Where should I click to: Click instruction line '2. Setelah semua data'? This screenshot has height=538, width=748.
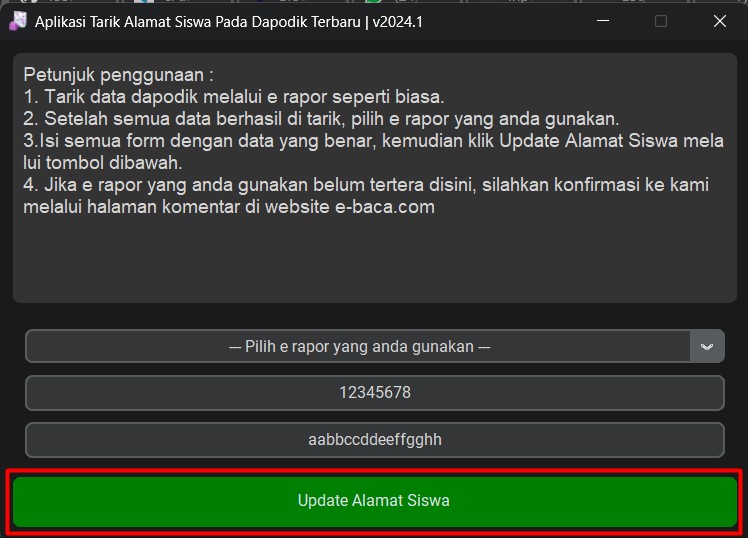tap(321, 119)
